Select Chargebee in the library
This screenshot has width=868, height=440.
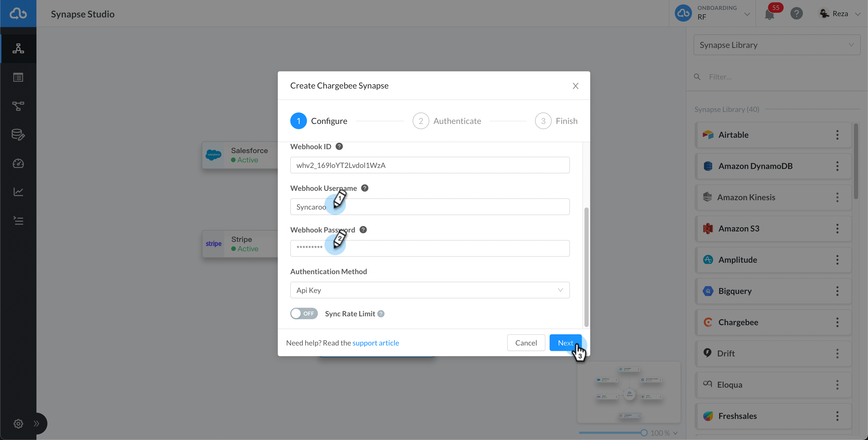pos(773,322)
